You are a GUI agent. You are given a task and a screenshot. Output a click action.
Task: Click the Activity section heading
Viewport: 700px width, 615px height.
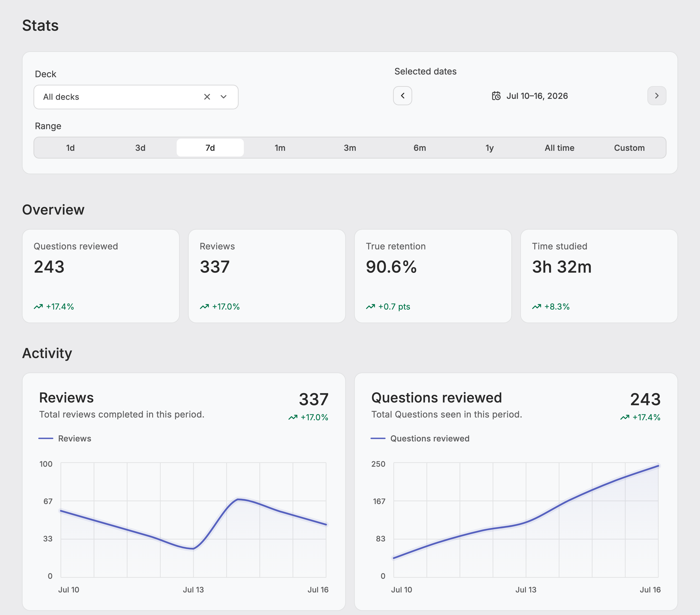click(x=47, y=353)
